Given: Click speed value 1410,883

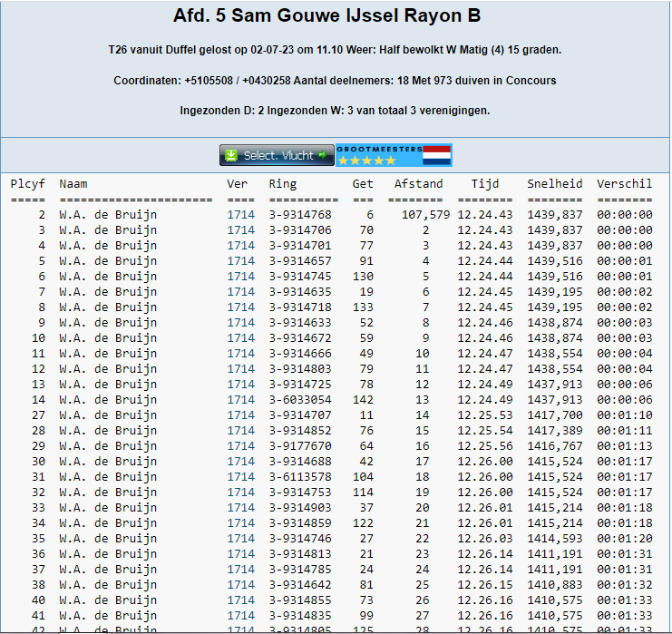Looking at the screenshot, I should tap(555, 585).
